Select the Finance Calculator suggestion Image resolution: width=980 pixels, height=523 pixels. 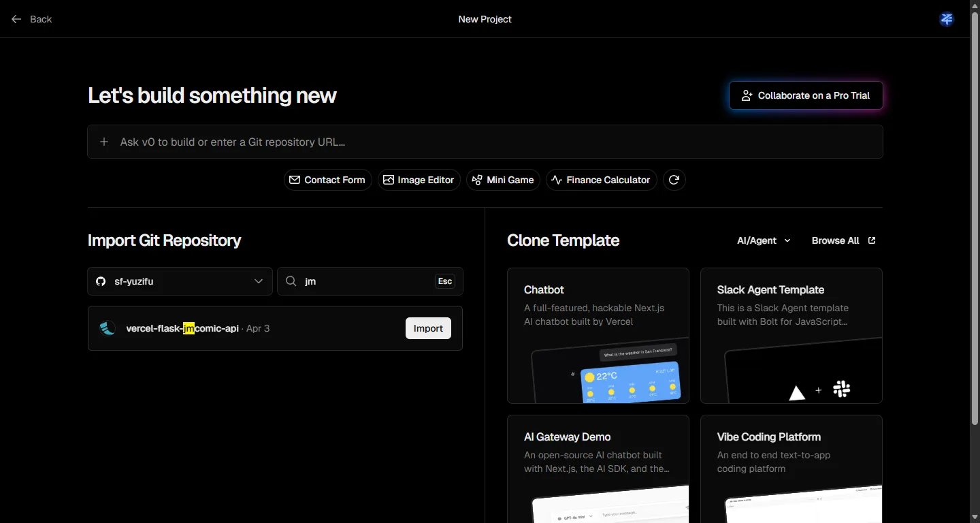tap(601, 180)
